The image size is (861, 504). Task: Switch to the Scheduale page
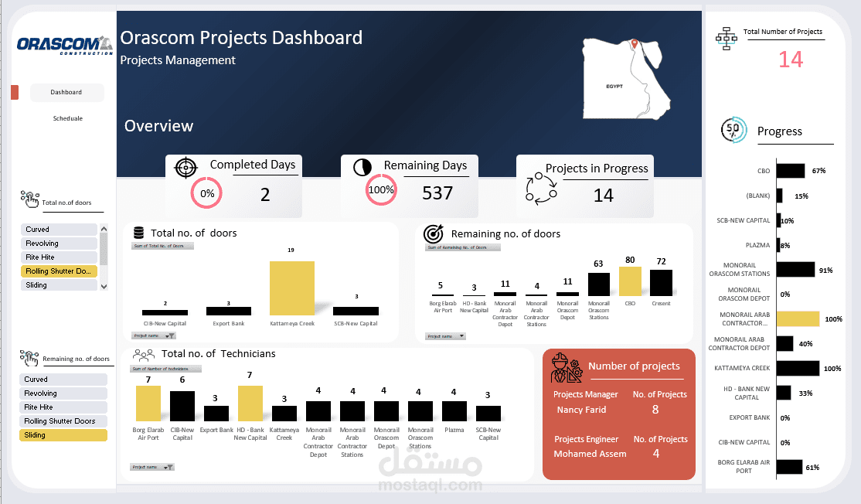[67, 118]
